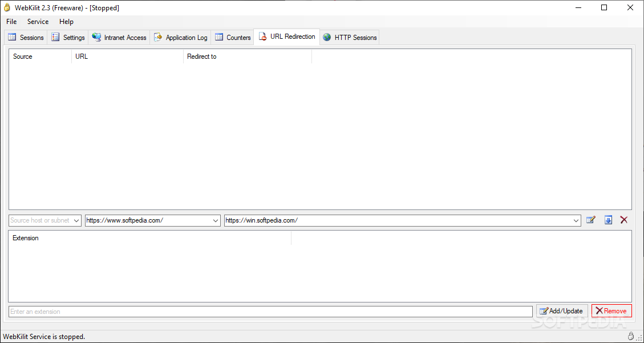This screenshot has width=644, height=343.
Task: Sort by the Source column header
Action: pos(40,57)
